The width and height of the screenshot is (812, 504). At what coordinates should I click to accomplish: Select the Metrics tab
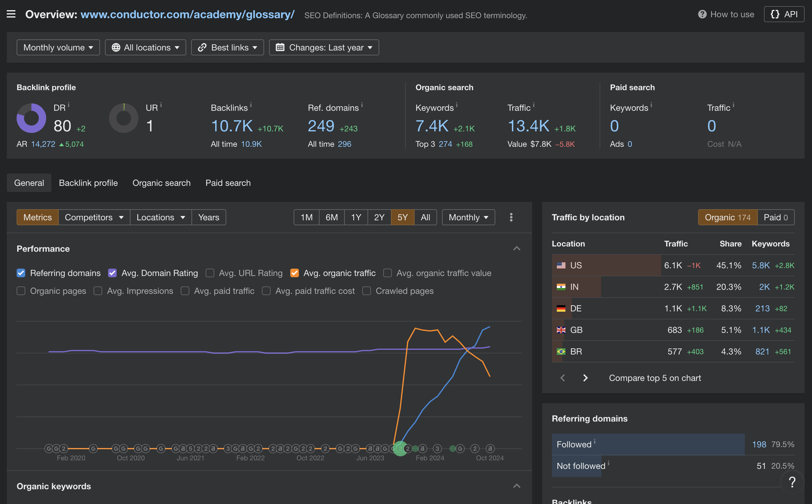38,217
